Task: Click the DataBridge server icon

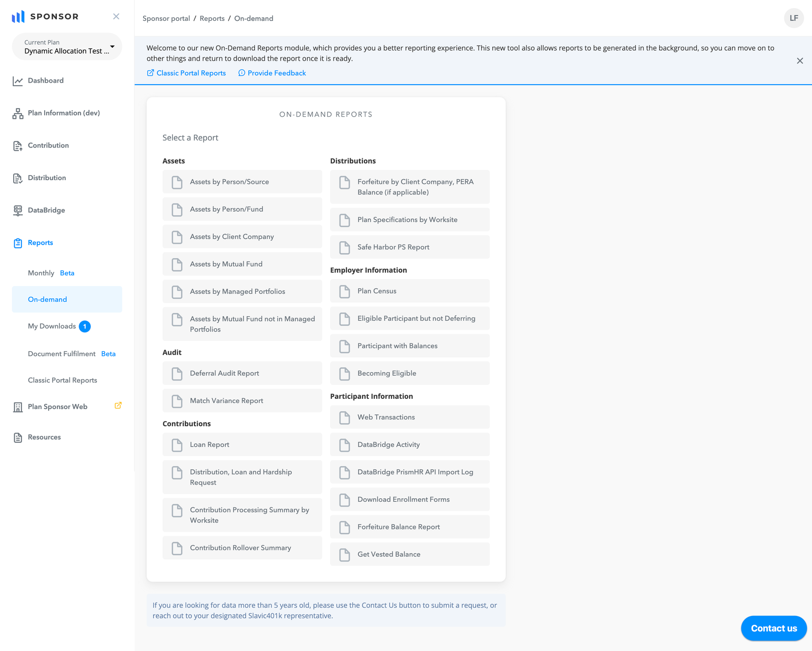Action: [18, 211]
